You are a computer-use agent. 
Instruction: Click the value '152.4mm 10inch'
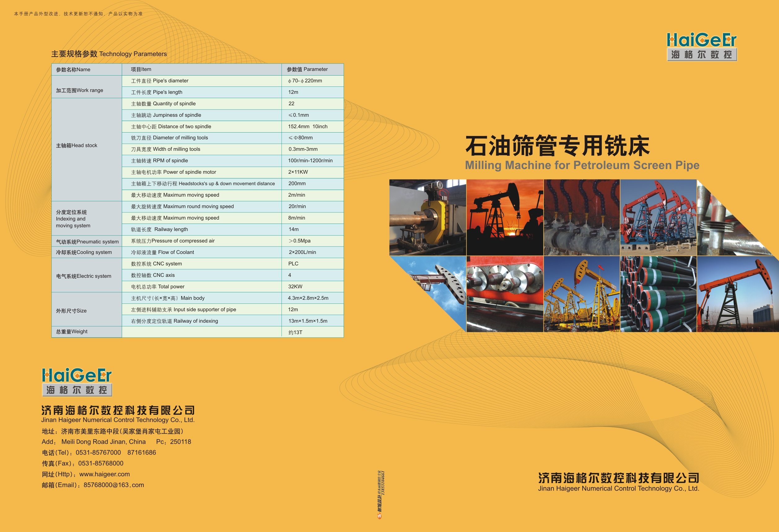[308, 127]
